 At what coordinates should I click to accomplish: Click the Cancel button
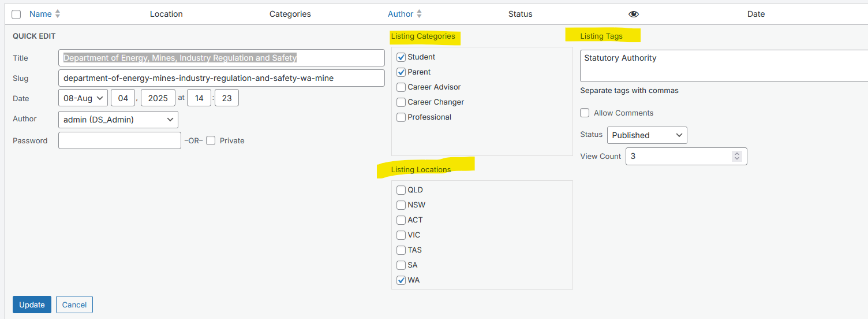pos(74,305)
